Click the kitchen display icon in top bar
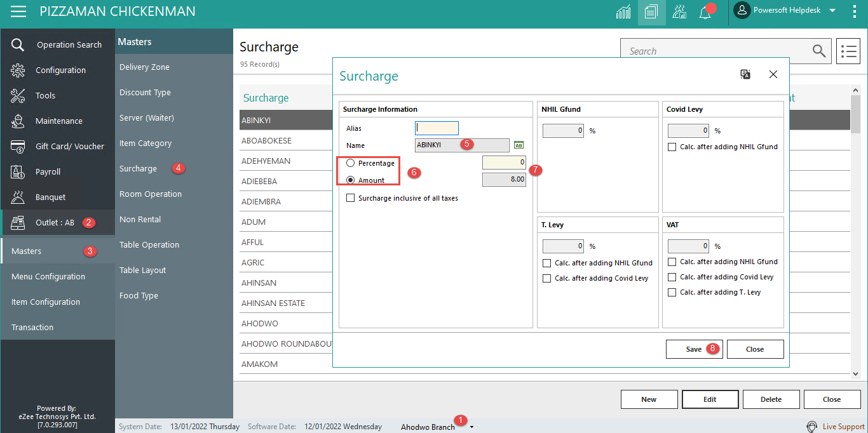The width and height of the screenshot is (868, 433). (679, 11)
